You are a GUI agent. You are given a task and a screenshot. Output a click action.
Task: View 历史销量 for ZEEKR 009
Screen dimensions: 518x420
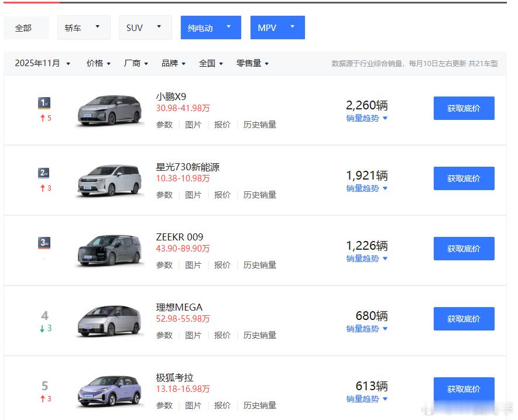[260, 265]
